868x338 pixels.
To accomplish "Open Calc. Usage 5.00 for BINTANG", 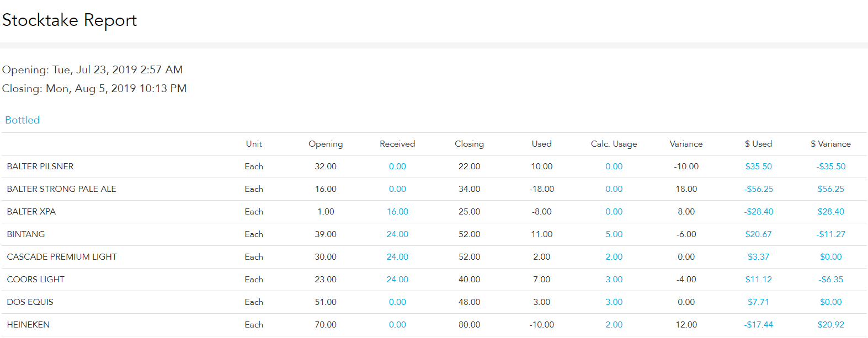I will pyautogui.click(x=614, y=234).
